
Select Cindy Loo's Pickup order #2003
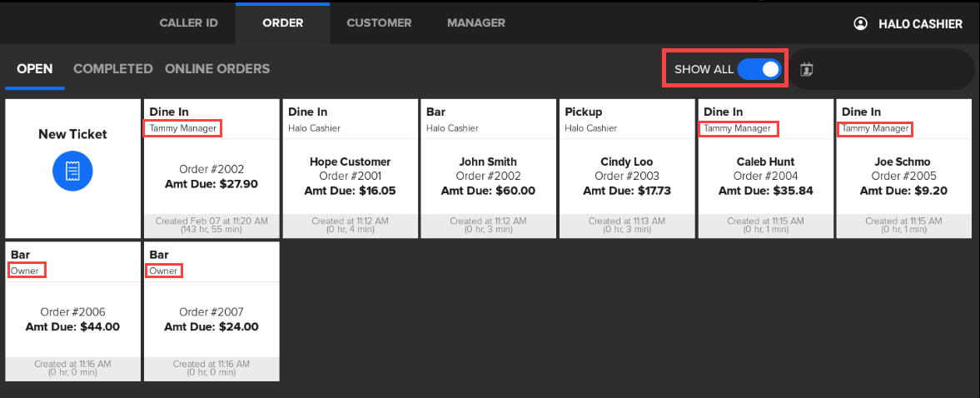pyautogui.click(x=627, y=176)
